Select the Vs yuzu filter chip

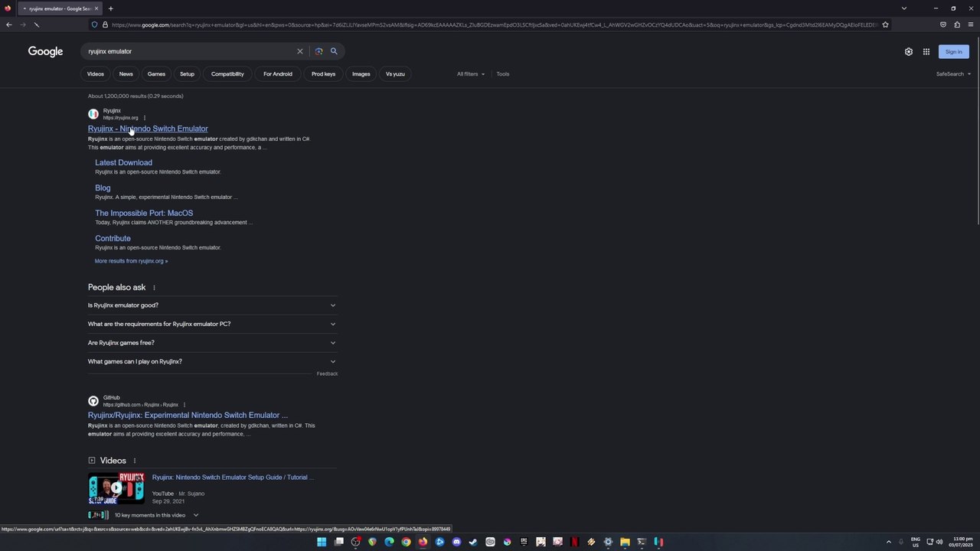pos(395,74)
